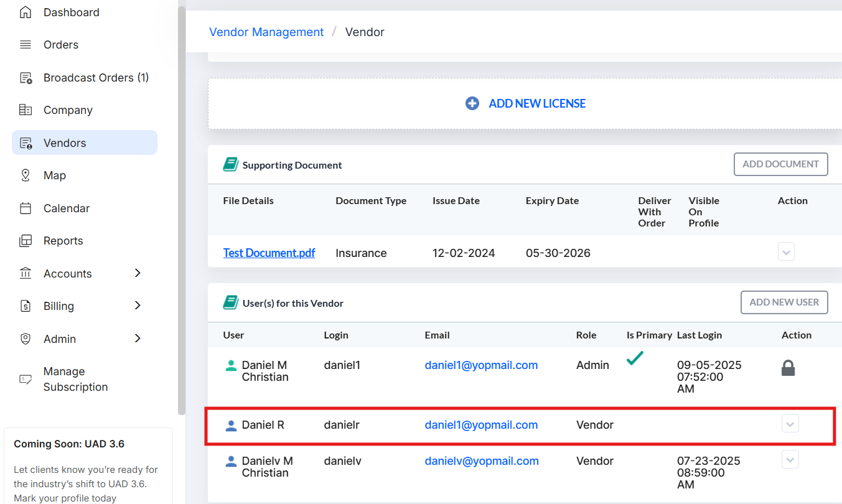Image resolution: width=842 pixels, height=504 pixels.
Task: Click the ADD NEW USER button
Action: click(784, 302)
